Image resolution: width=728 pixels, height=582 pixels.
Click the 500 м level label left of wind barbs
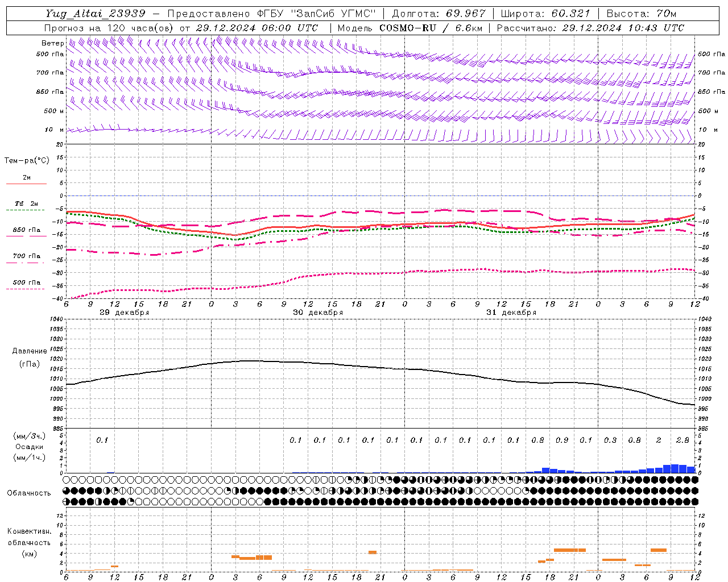point(54,111)
